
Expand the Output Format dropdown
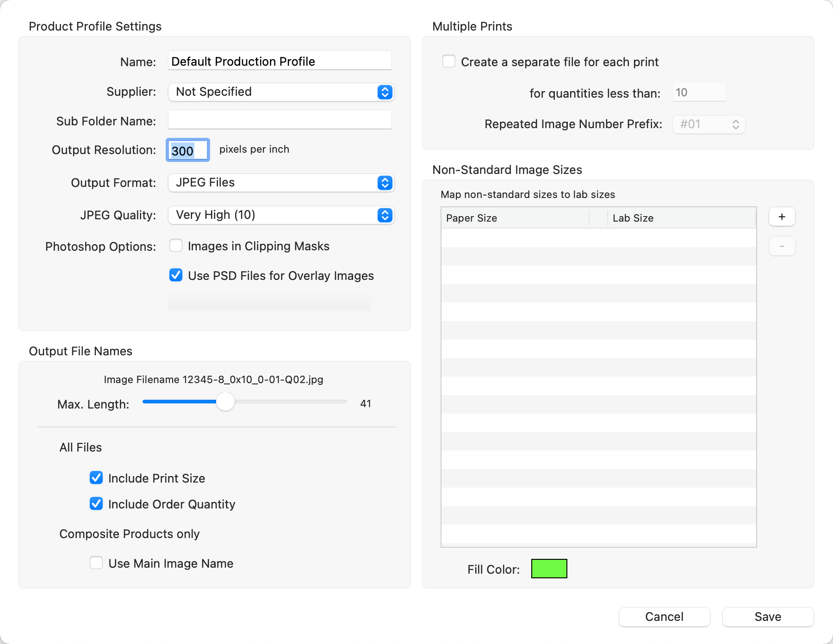(280, 183)
